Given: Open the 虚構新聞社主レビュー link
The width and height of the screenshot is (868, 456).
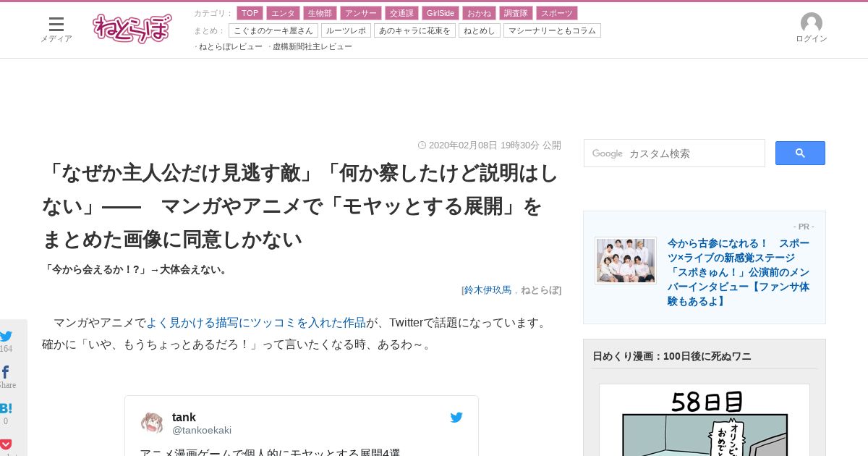Looking at the screenshot, I should pos(312,46).
